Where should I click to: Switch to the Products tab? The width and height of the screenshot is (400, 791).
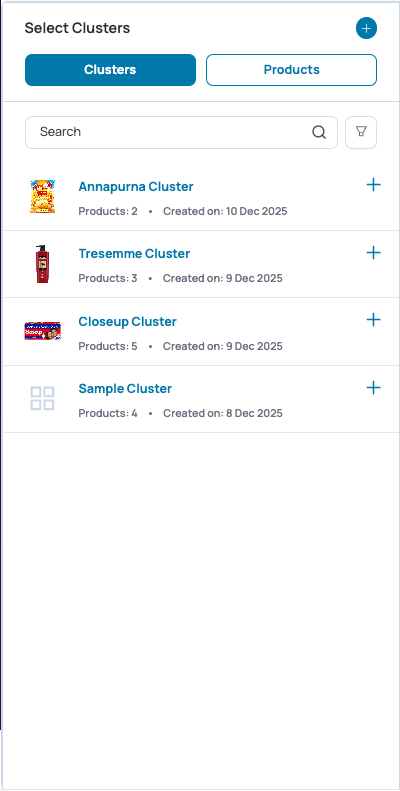292,70
